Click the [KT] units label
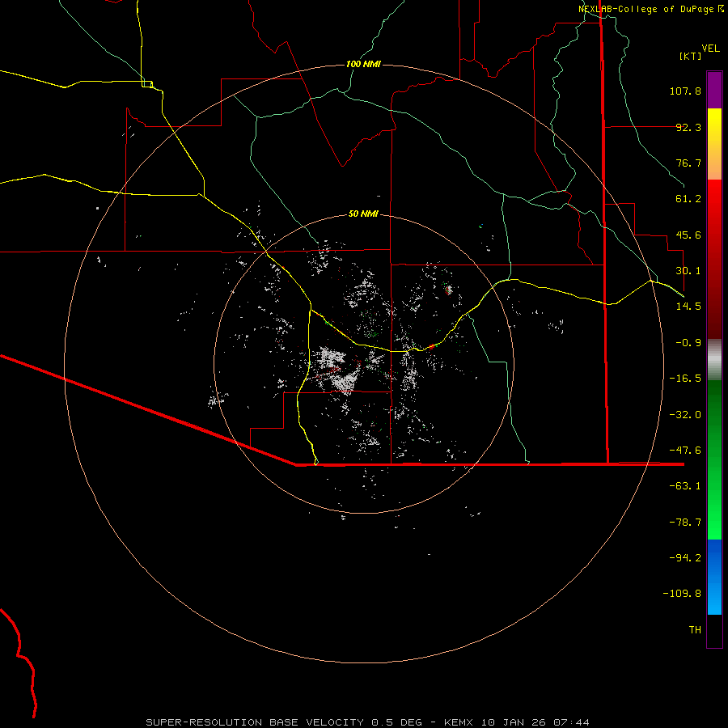 point(691,56)
